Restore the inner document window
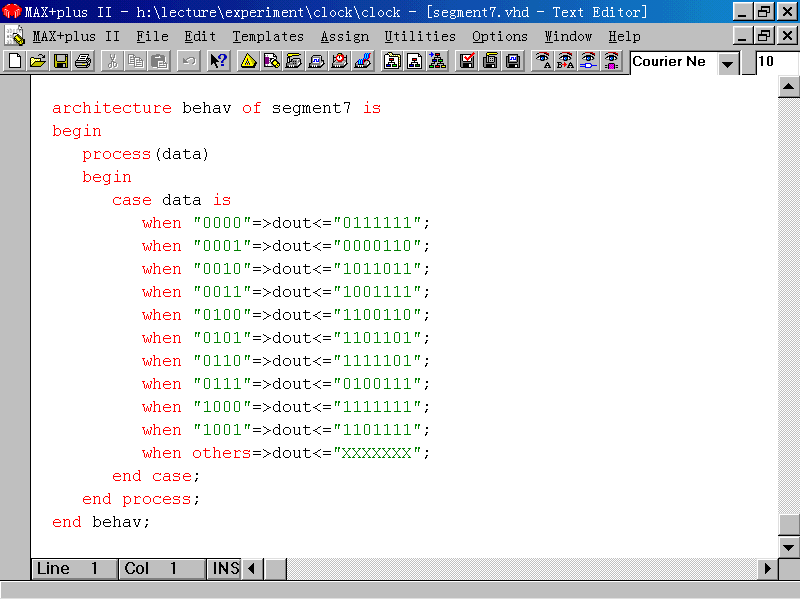 click(x=764, y=36)
